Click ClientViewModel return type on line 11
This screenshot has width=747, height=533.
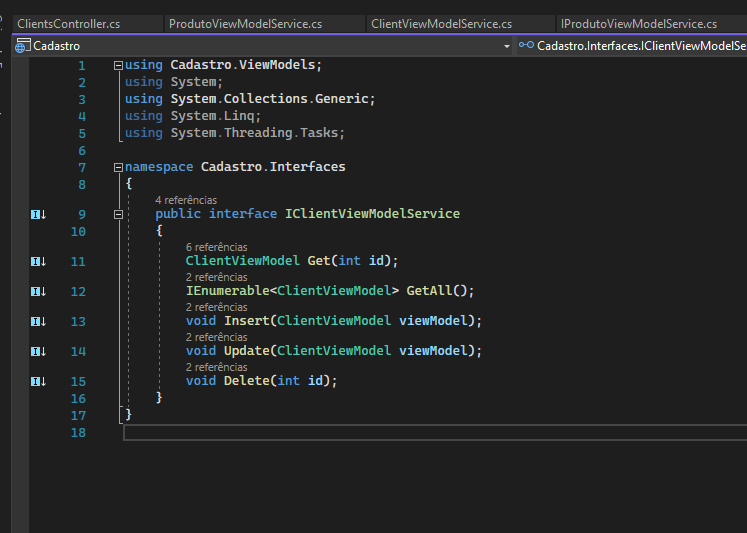[242, 261]
